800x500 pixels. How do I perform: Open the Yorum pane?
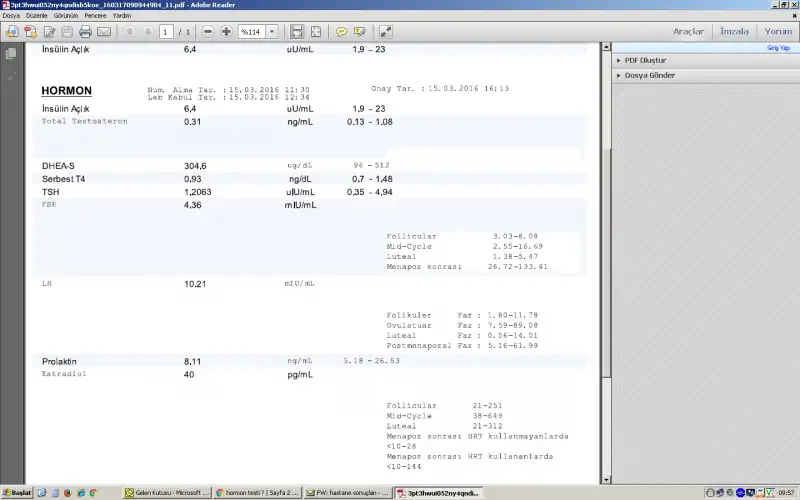tap(778, 32)
